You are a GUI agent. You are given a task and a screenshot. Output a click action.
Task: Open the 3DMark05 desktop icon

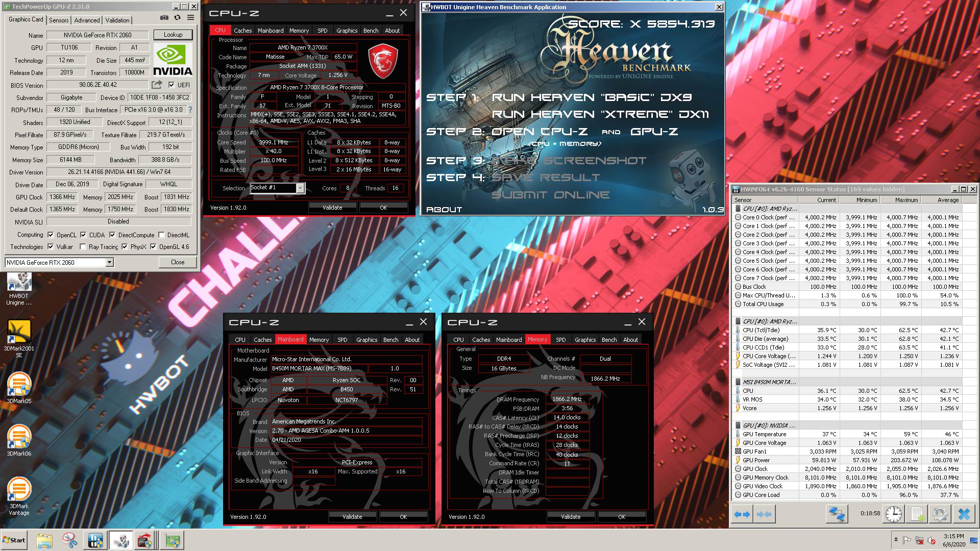(19, 388)
